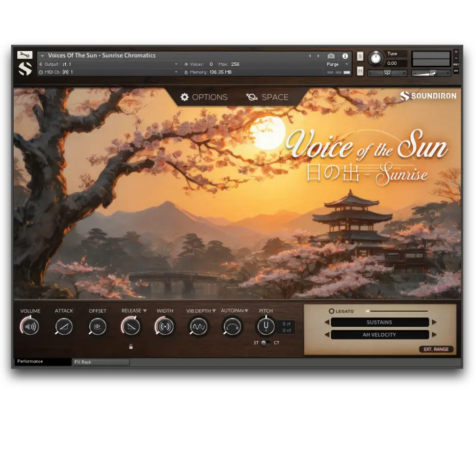Click the Soundiron S emblem on the left
476x476 pixels.
25,69
